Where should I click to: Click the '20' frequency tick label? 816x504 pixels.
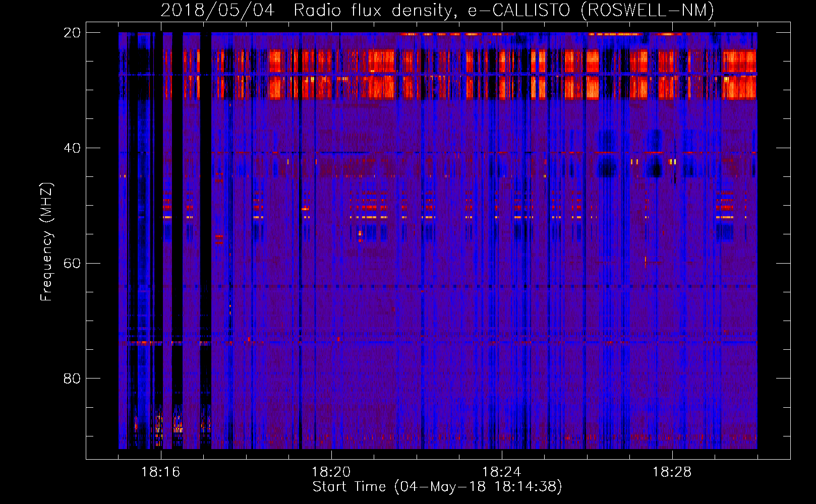72,33
